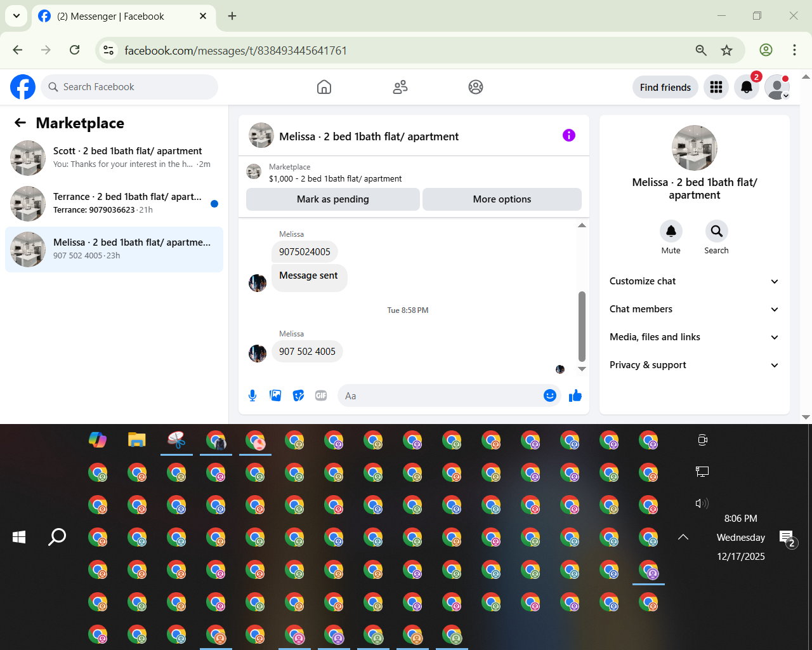
Task: Go back from Marketplace chats list
Action: (x=20, y=123)
